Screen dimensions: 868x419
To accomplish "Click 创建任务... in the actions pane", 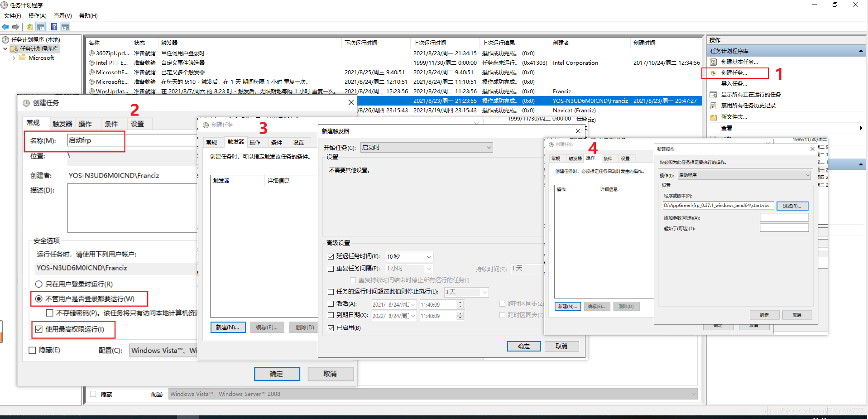I will pyautogui.click(x=734, y=73).
